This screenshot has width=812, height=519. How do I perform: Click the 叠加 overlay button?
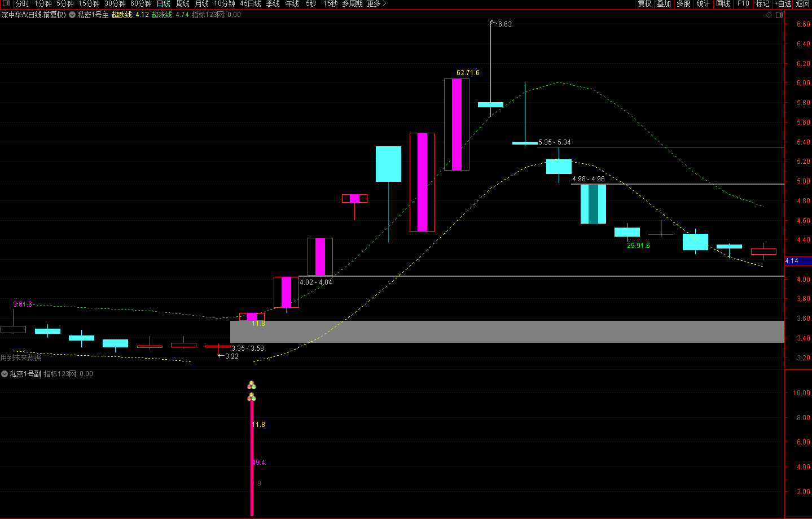pyautogui.click(x=664, y=3)
